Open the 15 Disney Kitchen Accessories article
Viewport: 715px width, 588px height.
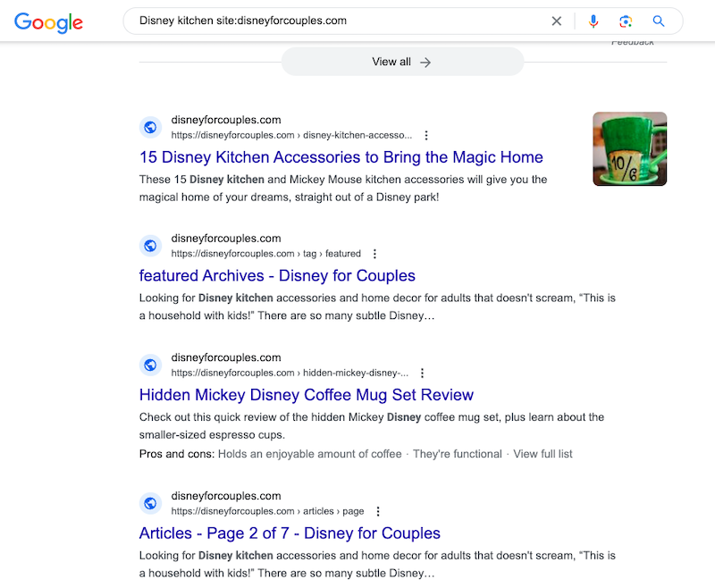341,156
